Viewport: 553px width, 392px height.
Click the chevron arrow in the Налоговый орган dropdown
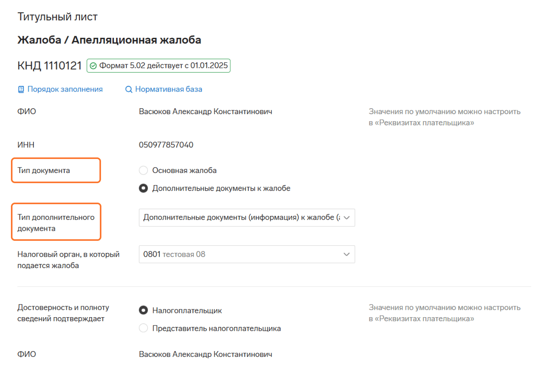[346, 254]
